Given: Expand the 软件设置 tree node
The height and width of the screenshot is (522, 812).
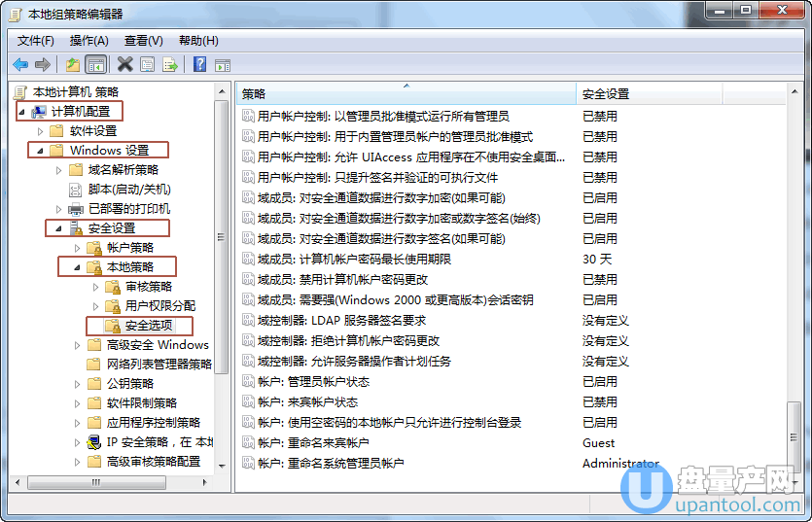Looking at the screenshot, I should 40,131.
